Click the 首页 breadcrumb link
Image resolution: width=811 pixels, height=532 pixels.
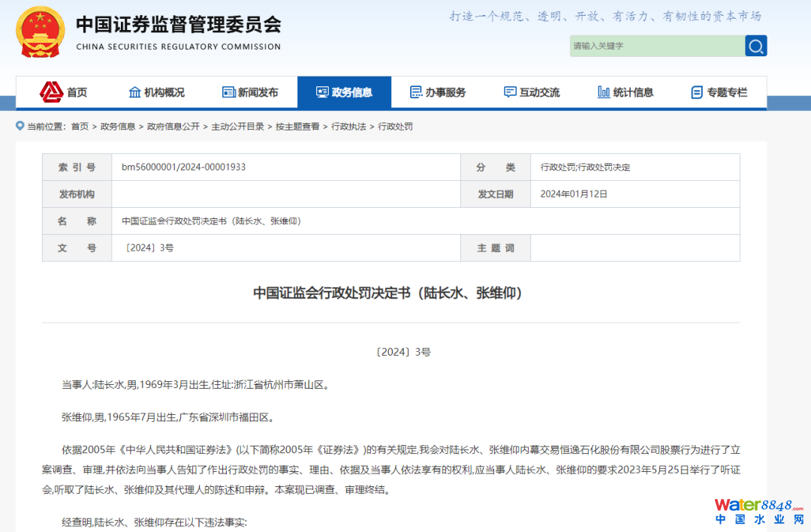(x=80, y=127)
